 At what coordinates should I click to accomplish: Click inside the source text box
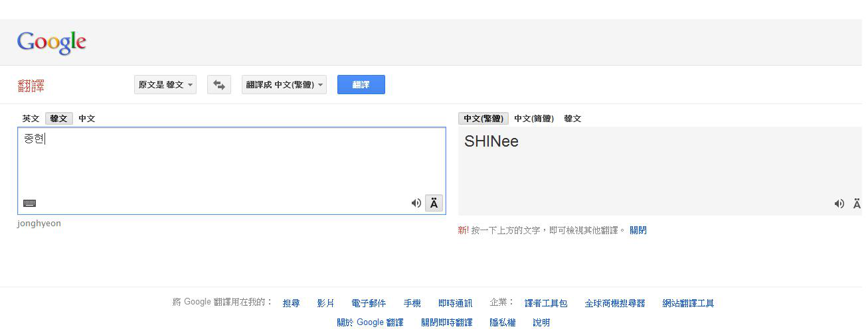pos(231,166)
